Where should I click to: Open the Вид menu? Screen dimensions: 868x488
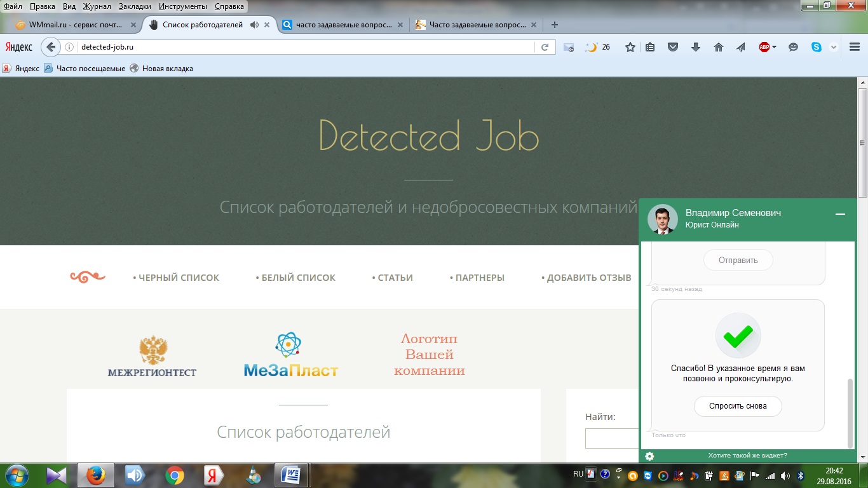(70, 6)
